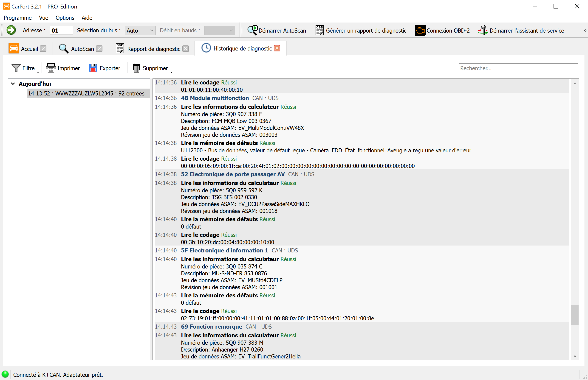Select ASAM dataset EV_MUStd4CDELP line
Image resolution: width=588 pixels, height=380 pixels.
232,280
